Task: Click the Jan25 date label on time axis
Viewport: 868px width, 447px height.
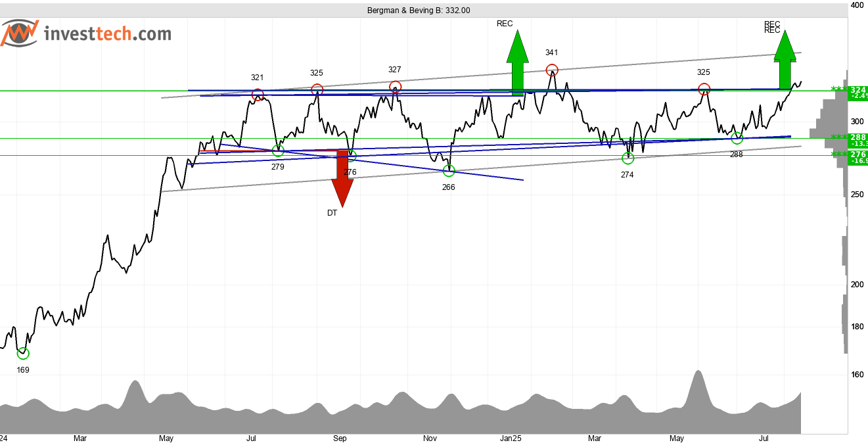Action: [x=511, y=438]
